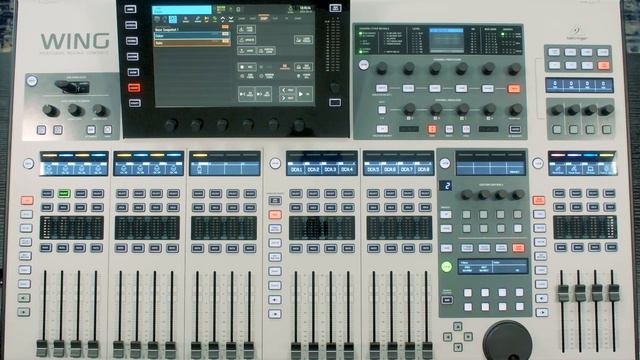Touch the first channel processing rotary knob
This screenshot has width=640, height=360.
click(382, 68)
